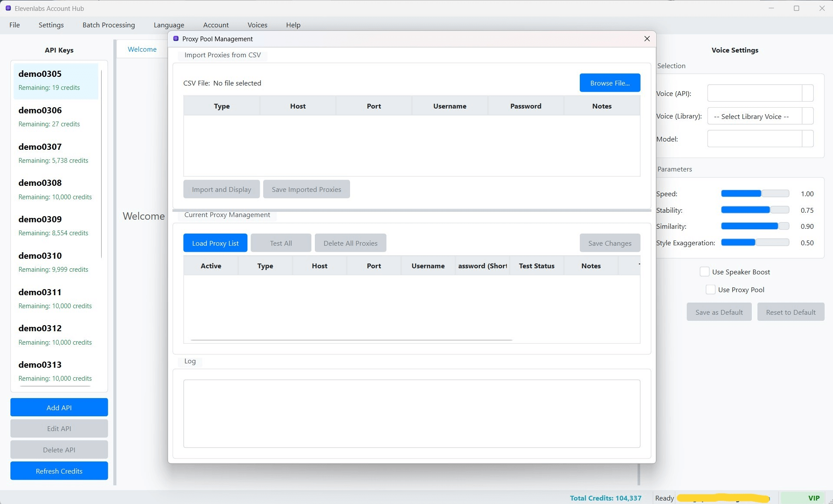Click the Import and Display button

(221, 189)
